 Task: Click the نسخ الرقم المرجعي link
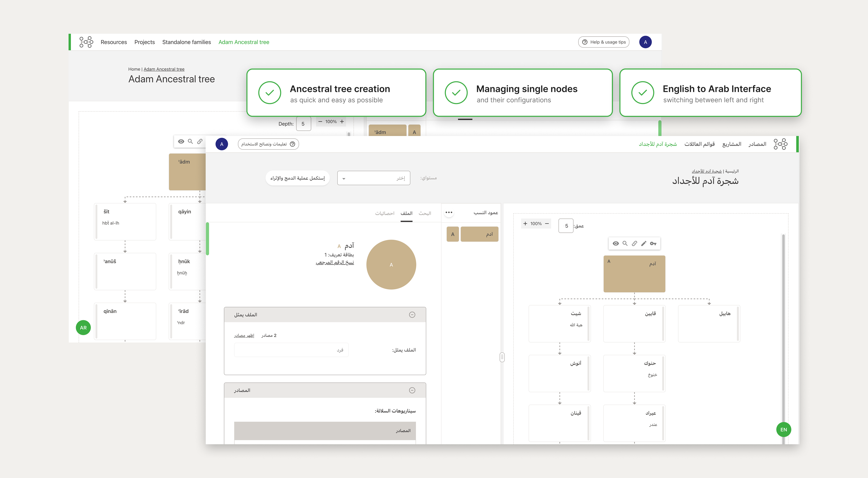[x=335, y=262]
